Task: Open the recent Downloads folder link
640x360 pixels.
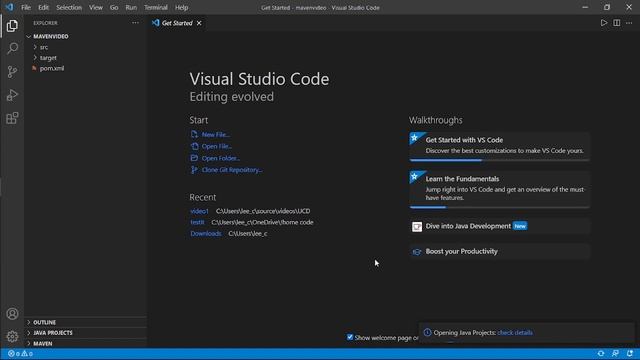Action: (206, 233)
